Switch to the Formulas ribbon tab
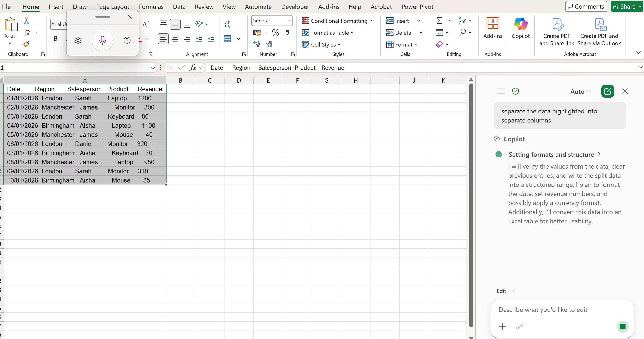This screenshot has width=644, height=339. (x=151, y=7)
